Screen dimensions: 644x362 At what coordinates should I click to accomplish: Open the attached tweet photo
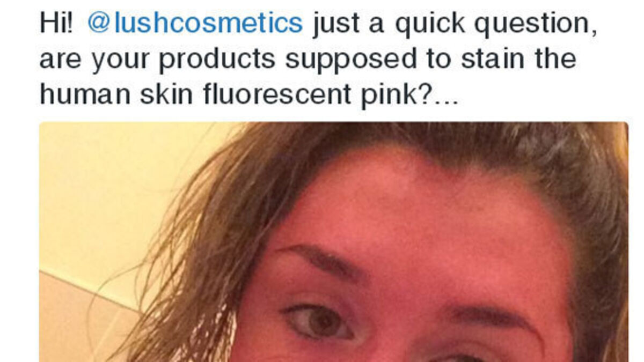pos(333,242)
